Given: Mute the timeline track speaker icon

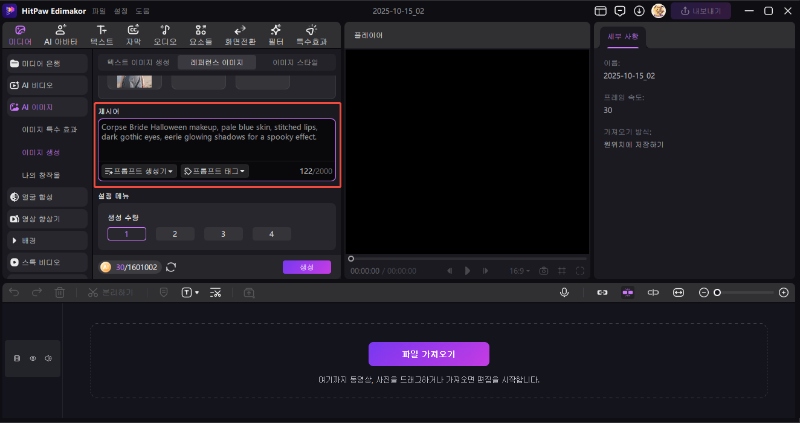Looking at the screenshot, I should 48,357.
